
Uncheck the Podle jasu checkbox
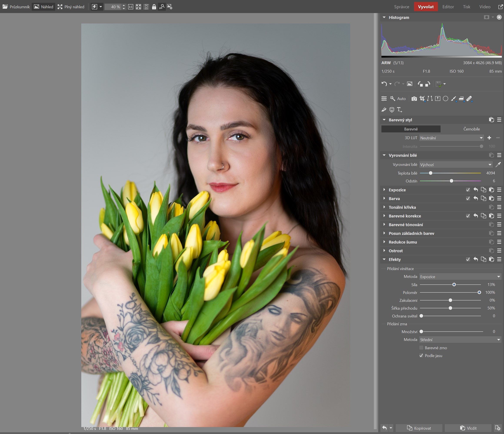(x=421, y=356)
